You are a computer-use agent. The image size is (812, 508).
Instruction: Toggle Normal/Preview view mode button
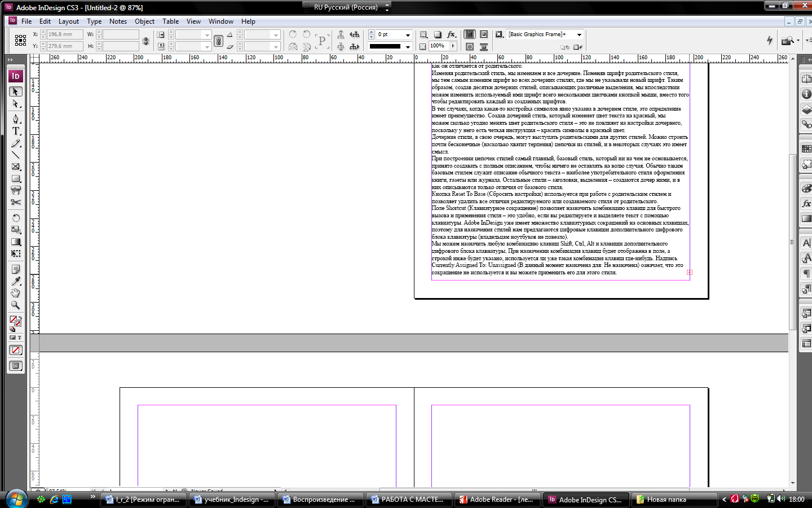pos(16,366)
